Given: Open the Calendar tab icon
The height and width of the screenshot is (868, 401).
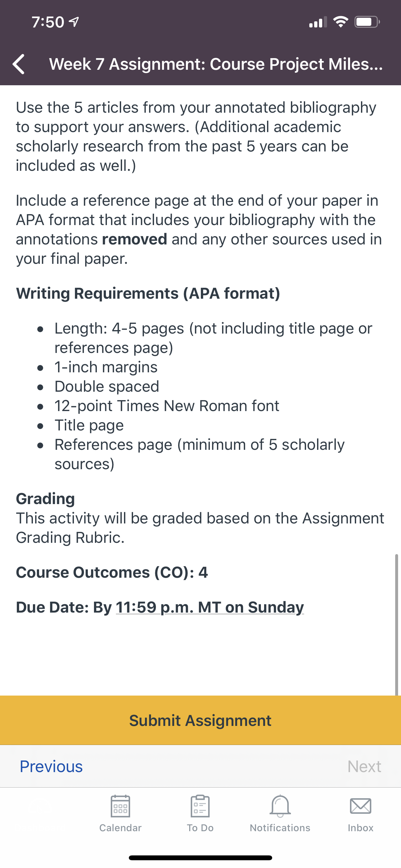Looking at the screenshot, I should tap(120, 806).
